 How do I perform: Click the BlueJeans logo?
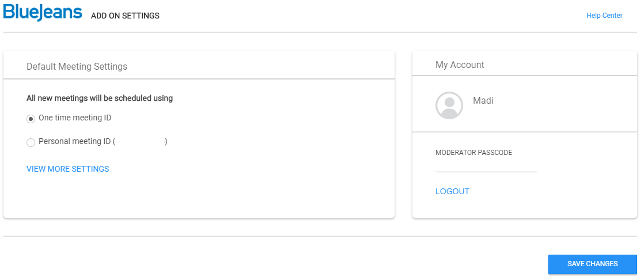tap(43, 12)
